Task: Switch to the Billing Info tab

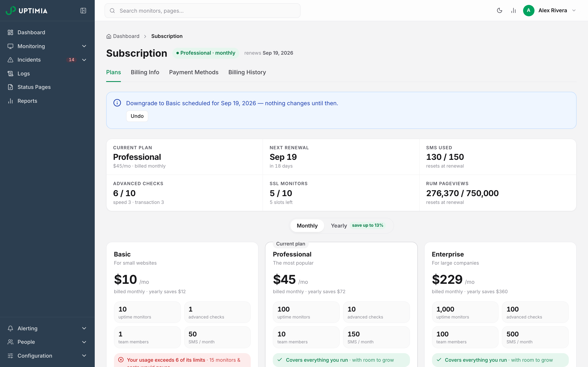Action: point(145,72)
